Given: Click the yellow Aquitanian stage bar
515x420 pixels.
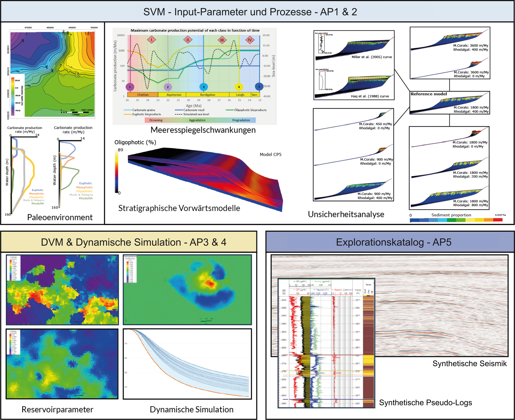Looking at the screenshot, I should point(172,95).
